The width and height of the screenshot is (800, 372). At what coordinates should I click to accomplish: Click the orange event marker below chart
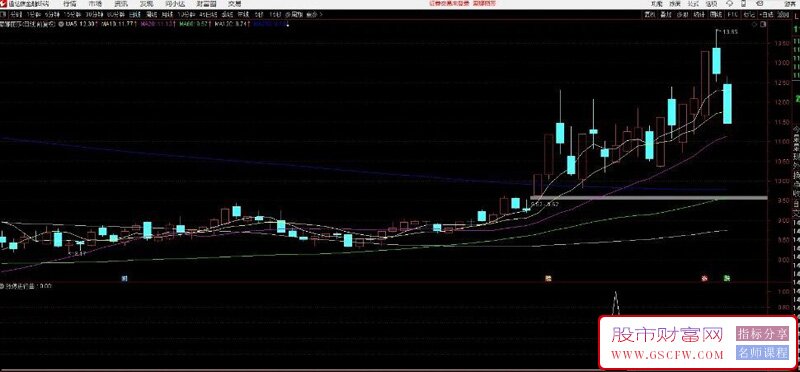[548, 279]
